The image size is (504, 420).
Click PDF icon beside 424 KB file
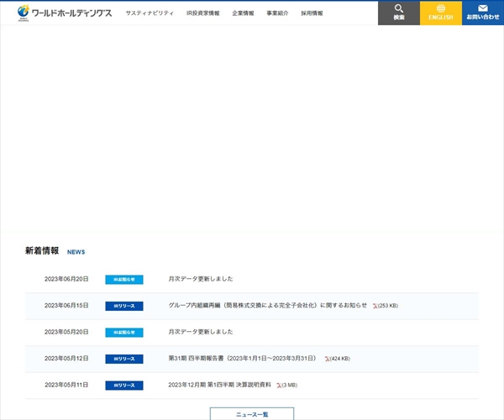point(327,359)
